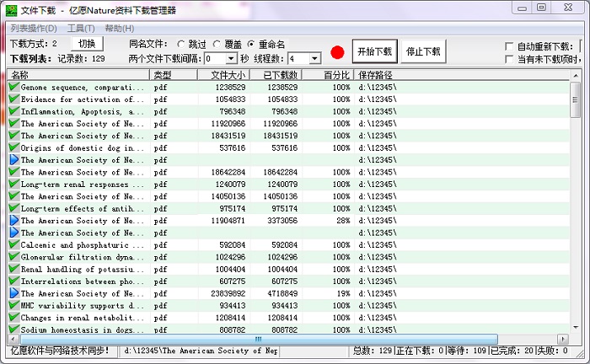Click the horizontal scrollbar thumb
Screen dimensions: 590x364
pos(260,340)
